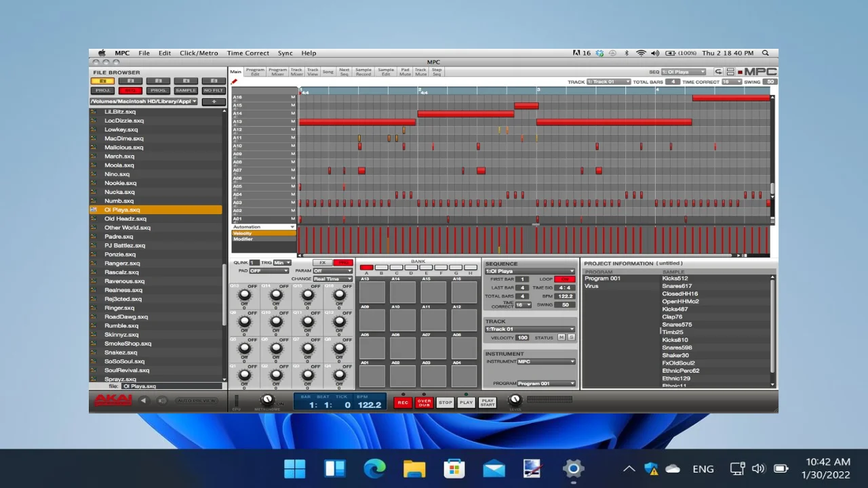The image size is (868, 488).
Task: Click Dropbox icon in Mac menu bar
Action: (x=600, y=53)
